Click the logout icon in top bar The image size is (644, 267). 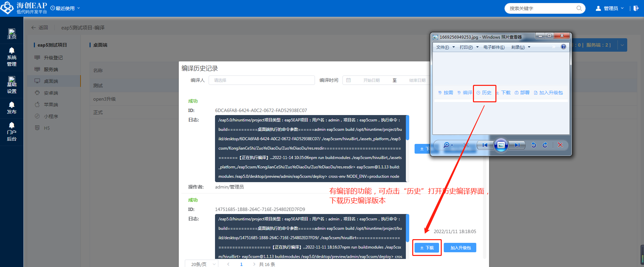pyautogui.click(x=636, y=8)
